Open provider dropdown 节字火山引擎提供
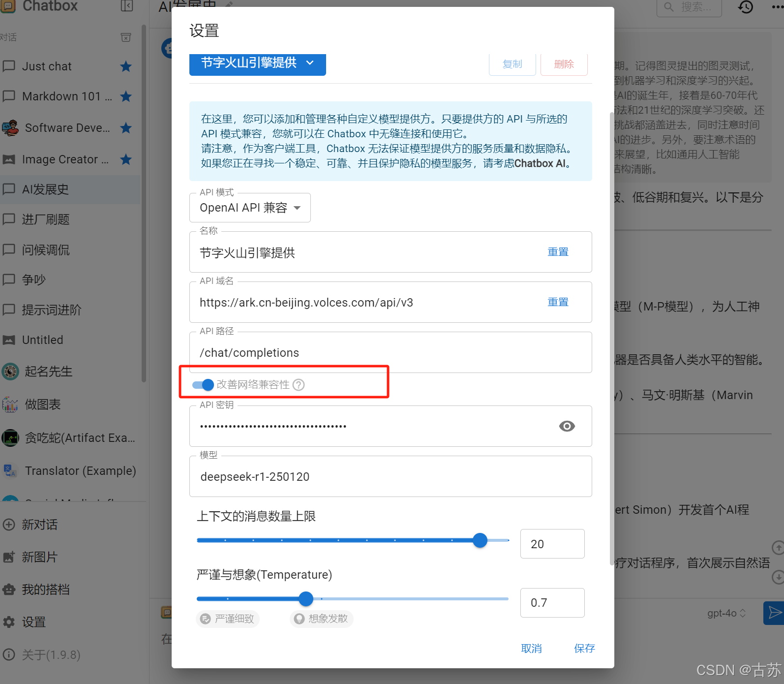The width and height of the screenshot is (784, 684). pos(258,64)
